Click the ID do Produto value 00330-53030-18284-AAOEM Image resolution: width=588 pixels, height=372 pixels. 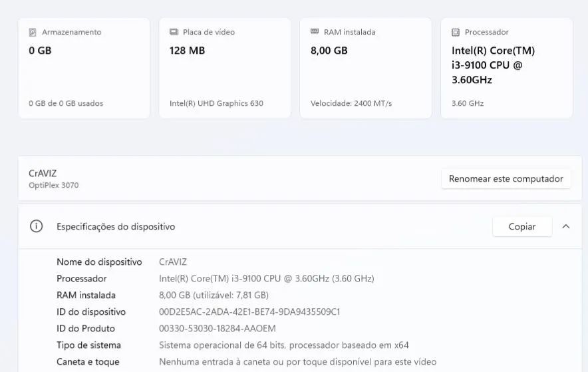(x=217, y=329)
